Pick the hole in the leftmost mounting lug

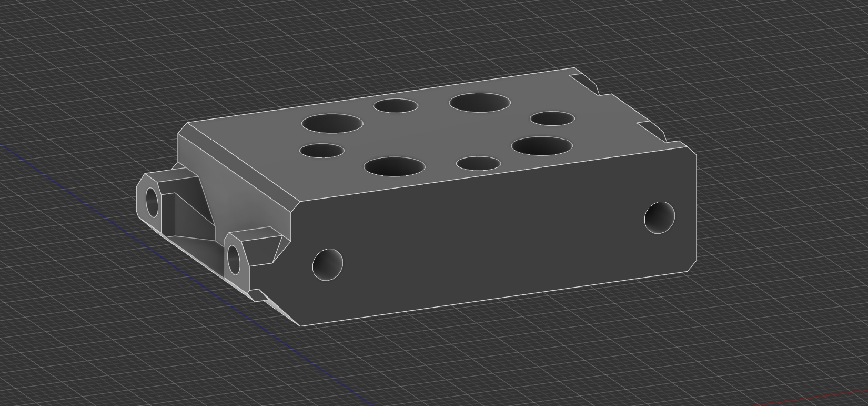click(153, 202)
